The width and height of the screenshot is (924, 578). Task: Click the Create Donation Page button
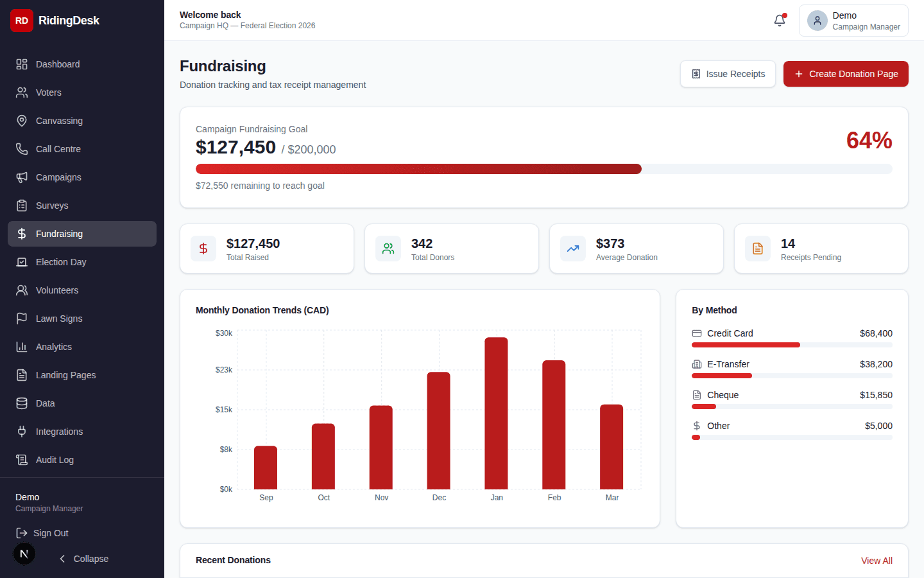(846, 74)
